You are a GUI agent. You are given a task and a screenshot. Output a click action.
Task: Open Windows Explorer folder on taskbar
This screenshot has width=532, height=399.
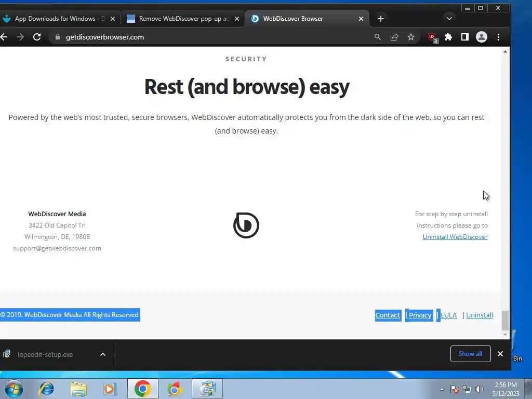click(x=78, y=389)
